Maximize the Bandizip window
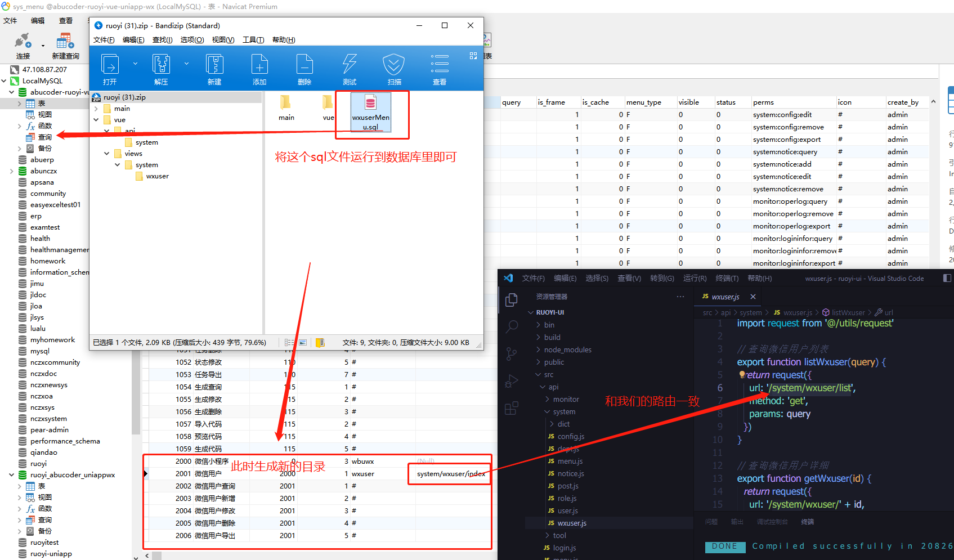This screenshot has width=954, height=560. click(445, 25)
